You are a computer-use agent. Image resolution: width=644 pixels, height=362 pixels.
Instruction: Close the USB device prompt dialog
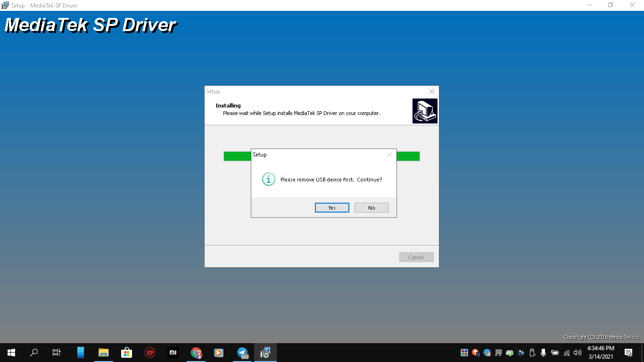[x=389, y=155]
